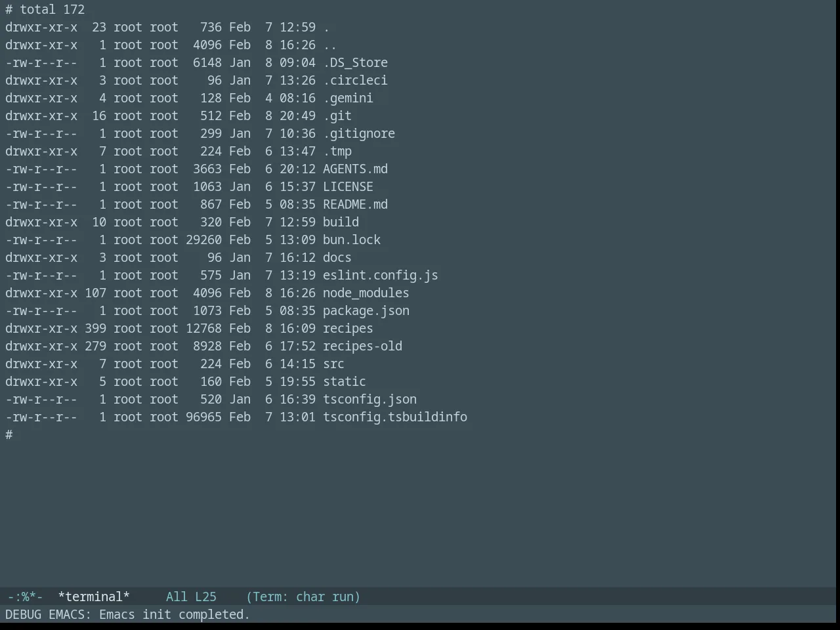Click the (Term: char run) mode indicator
840x630 pixels.
click(303, 597)
